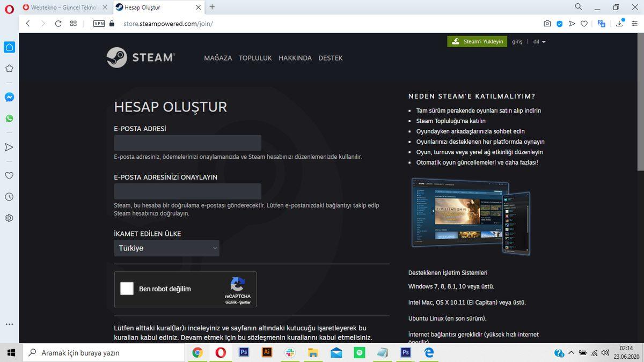Click the E-posta Adresi input field

pyautogui.click(x=187, y=143)
